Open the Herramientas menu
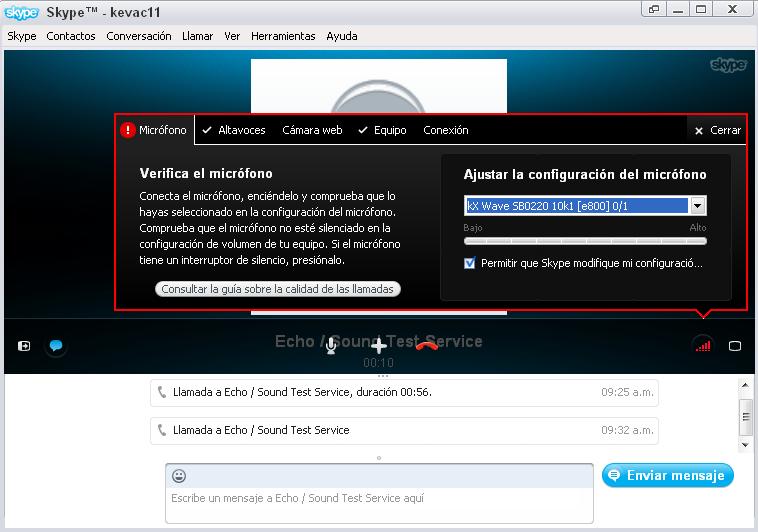758x532 pixels. click(283, 36)
